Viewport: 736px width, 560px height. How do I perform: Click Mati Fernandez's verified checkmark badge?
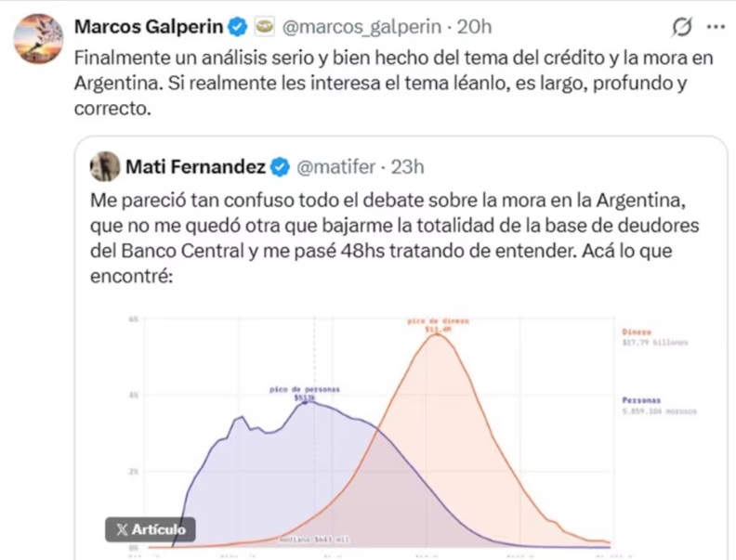pos(281,167)
